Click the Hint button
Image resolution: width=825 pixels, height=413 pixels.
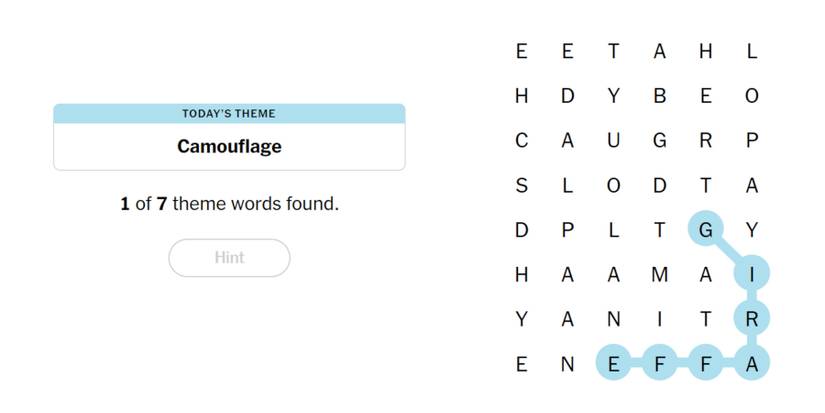click(229, 258)
